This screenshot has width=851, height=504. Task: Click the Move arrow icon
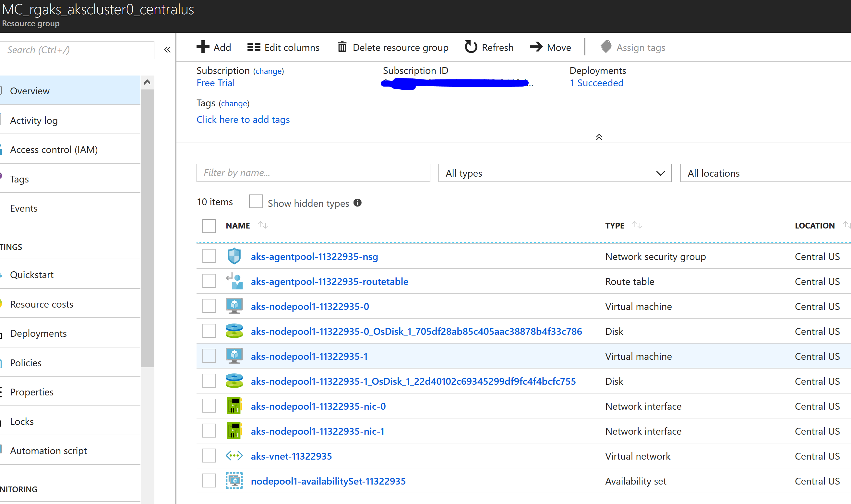tap(536, 47)
